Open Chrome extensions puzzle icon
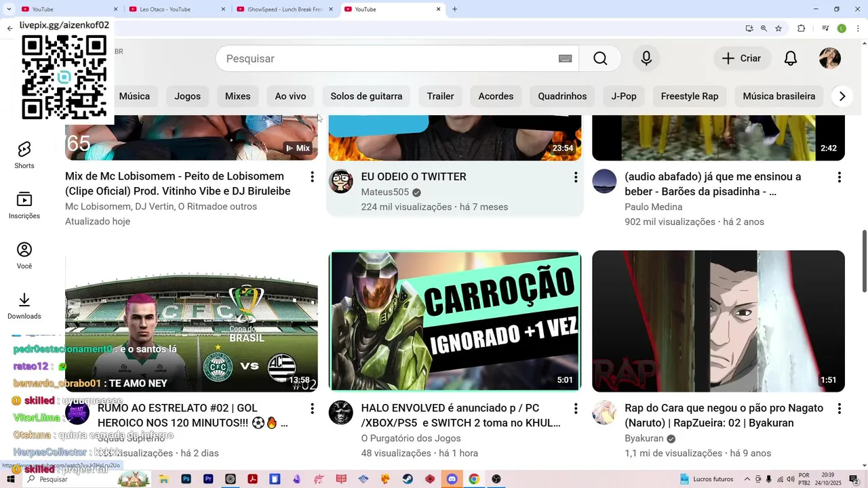The width and height of the screenshot is (868, 488). (801, 28)
